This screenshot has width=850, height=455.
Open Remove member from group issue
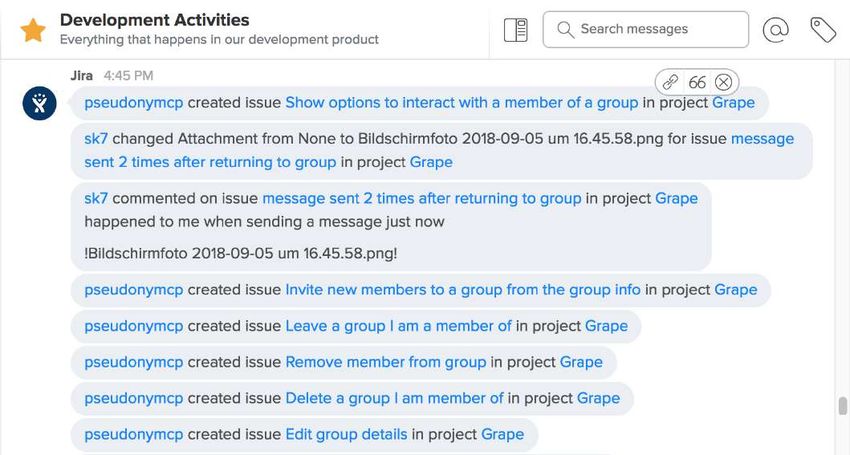tap(386, 362)
